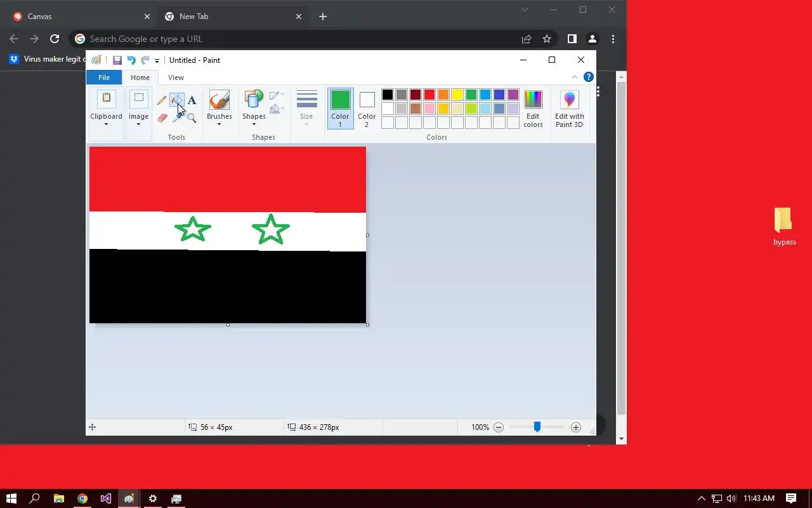Pick the red color swatch

[429, 95]
